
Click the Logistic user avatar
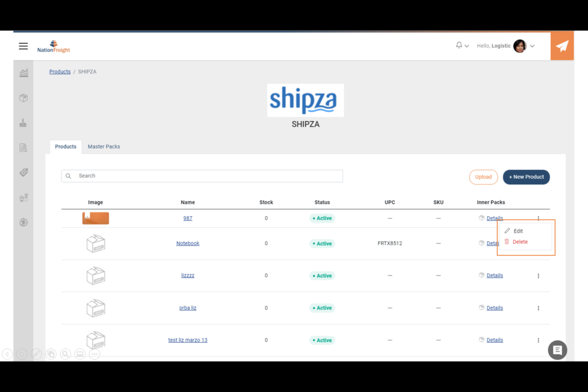tap(520, 46)
